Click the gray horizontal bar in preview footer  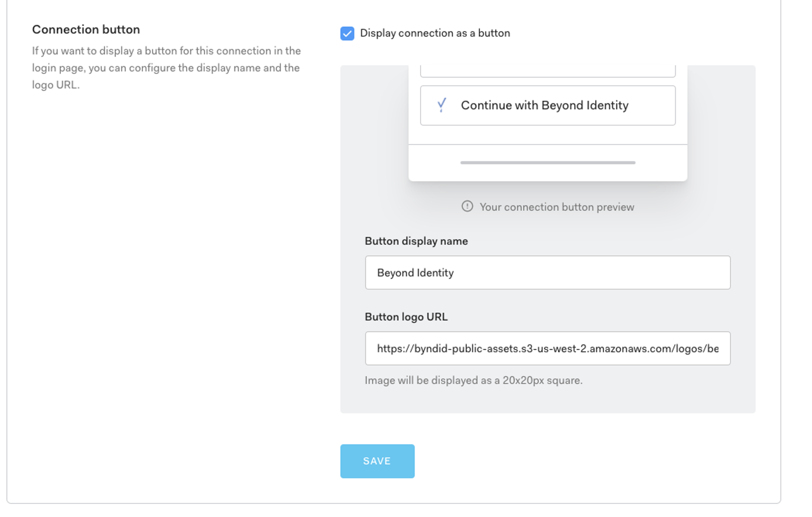coord(547,163)
